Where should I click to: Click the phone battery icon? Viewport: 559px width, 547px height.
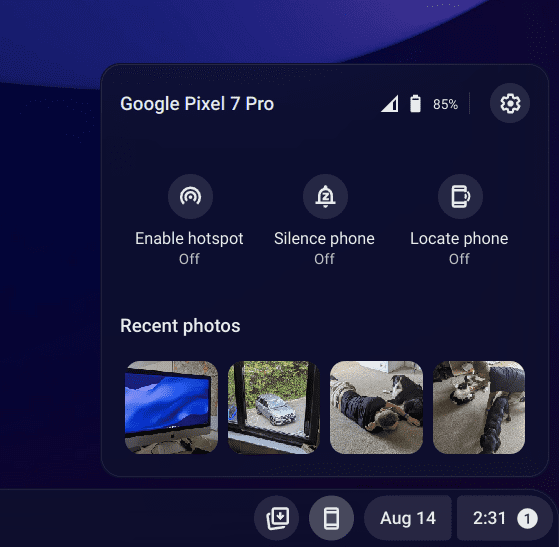tap(415, 104)
